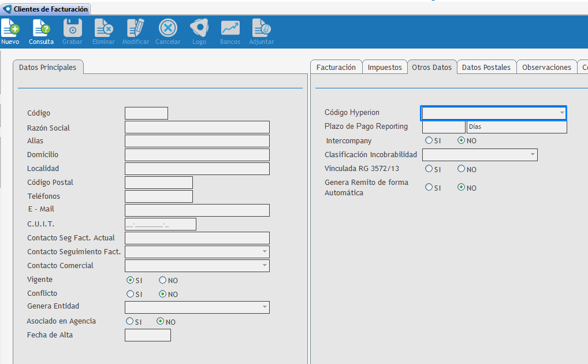Click the Días field

tap(517, 127)
